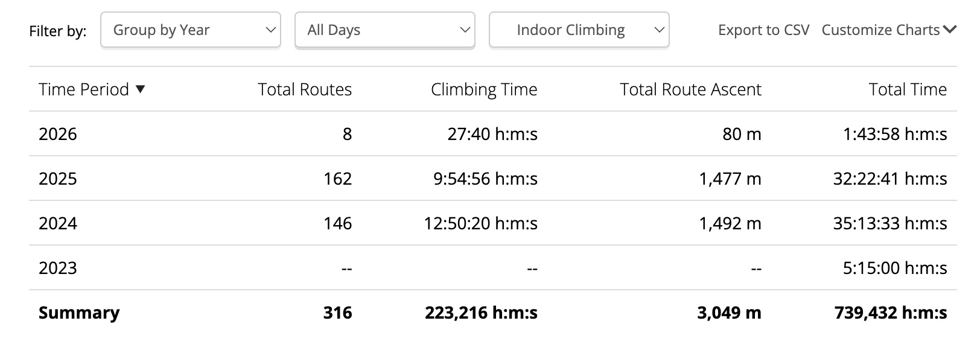Viewport: 980px width, 344px height.
Task: Select the 2024 time period row
Action: coord(58,223)
